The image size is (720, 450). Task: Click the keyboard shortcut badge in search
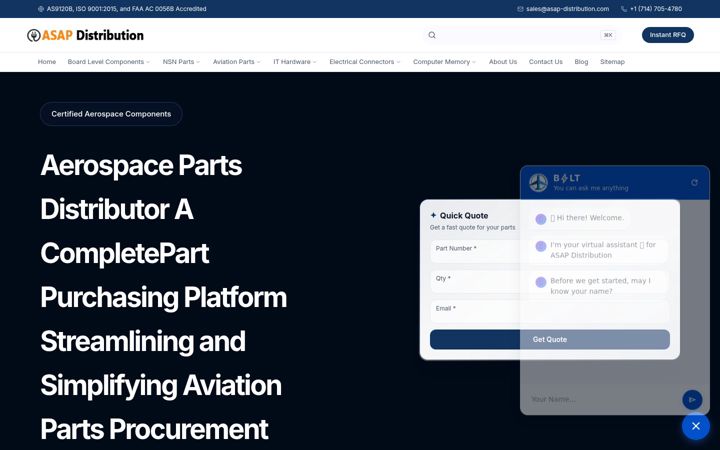(x=608, y=35)
